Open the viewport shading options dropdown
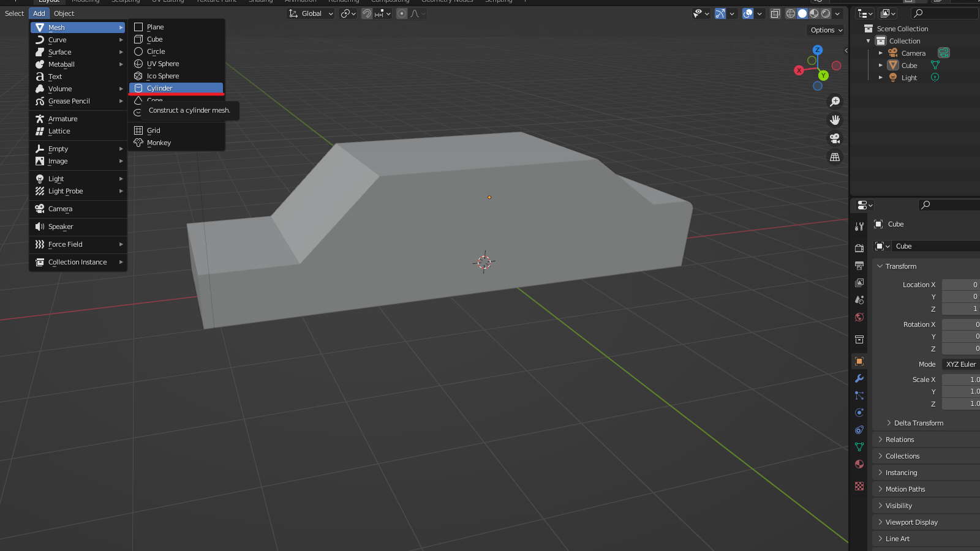 tap(837, 13)
